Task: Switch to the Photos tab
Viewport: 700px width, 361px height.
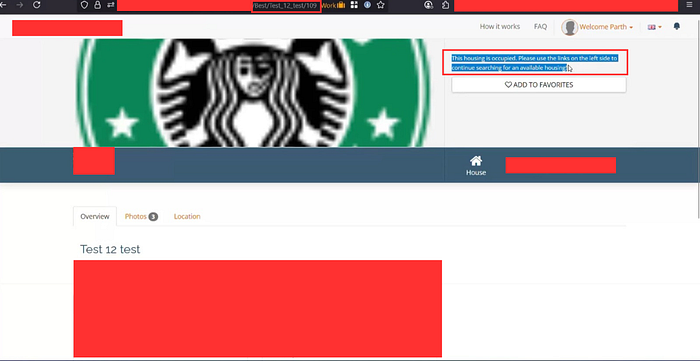Action: coord(141,216)
